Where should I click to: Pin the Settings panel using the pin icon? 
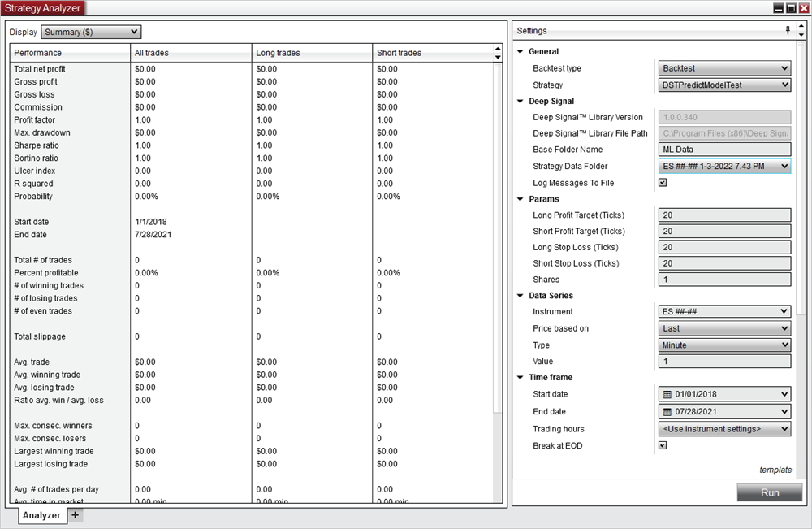(x=787, y=31)
